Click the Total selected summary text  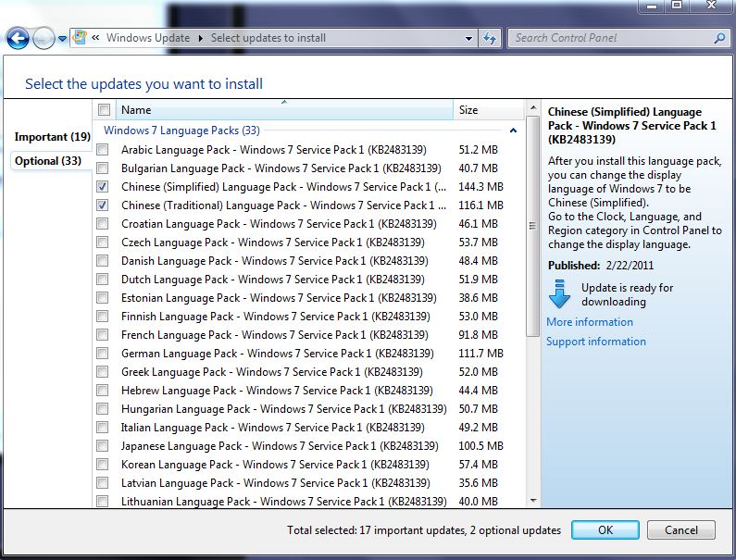[424, 530]
